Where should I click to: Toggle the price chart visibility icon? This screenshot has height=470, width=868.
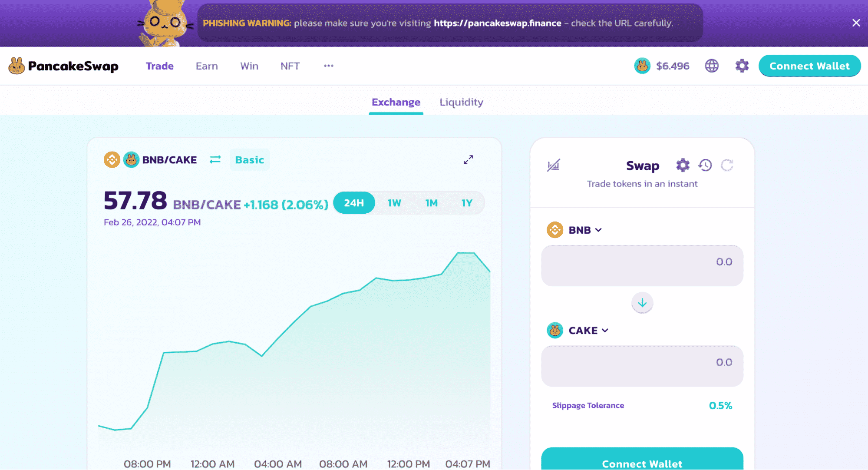coord(554,165)
